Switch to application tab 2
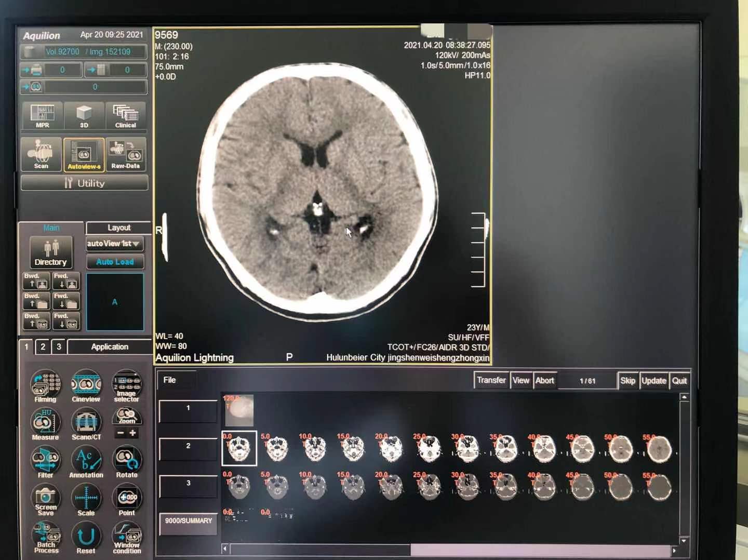 43,346
